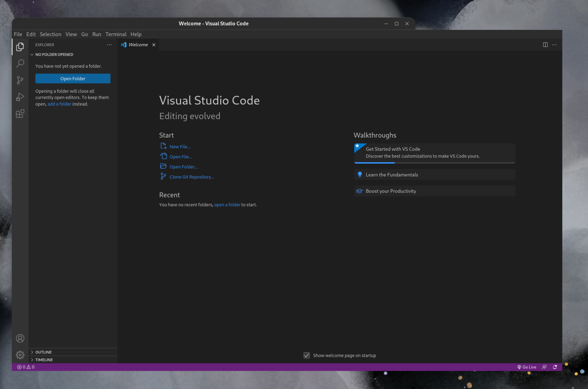Uncheck Show welcome page on startup
The width and height of the screenshot is (588, 389).
307,355
